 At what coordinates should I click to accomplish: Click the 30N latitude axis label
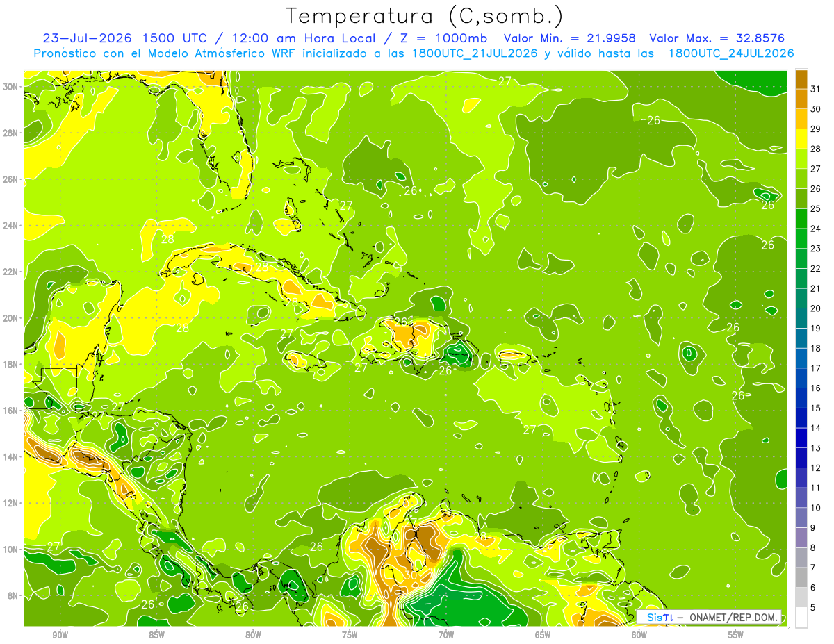[12, 87]
